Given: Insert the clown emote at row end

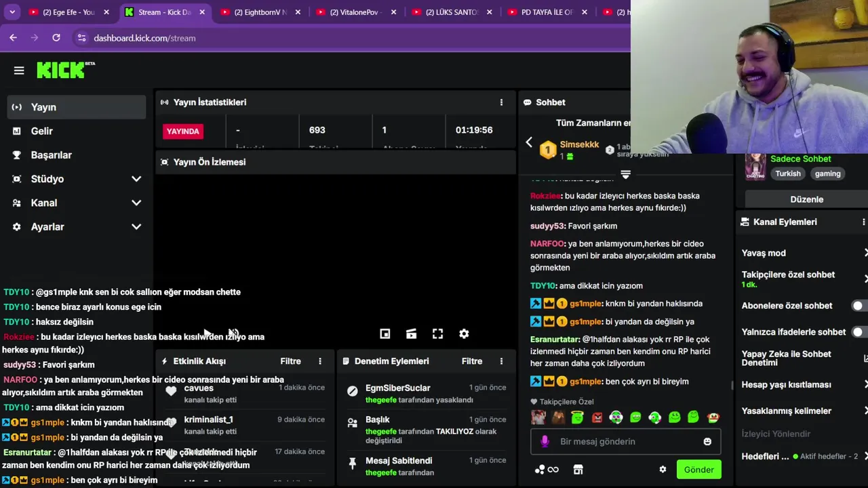Looking at the screenshot, I should click(713, 418).
